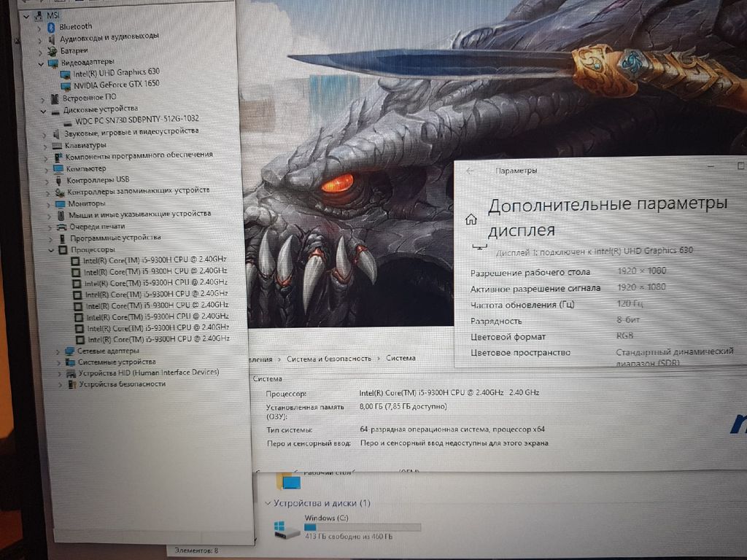
Task: Click desktop resolution value 1920 × 1080
Action: 641,271
